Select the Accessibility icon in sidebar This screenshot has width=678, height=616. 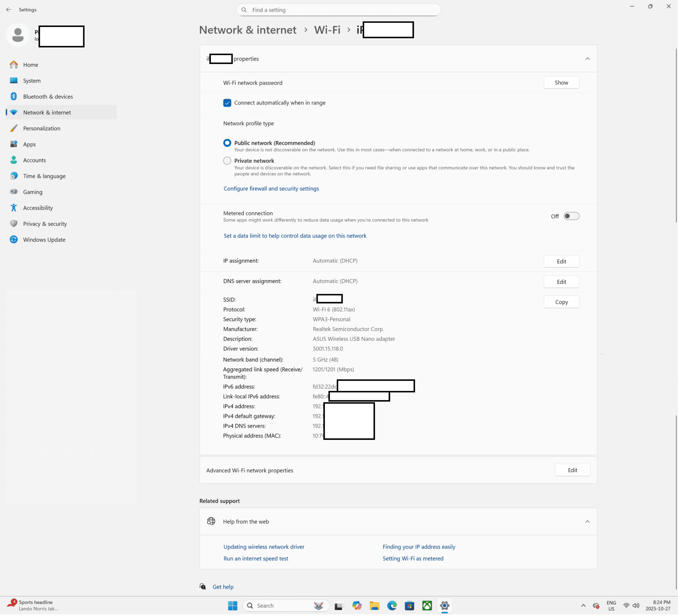[x=14, y=208]
